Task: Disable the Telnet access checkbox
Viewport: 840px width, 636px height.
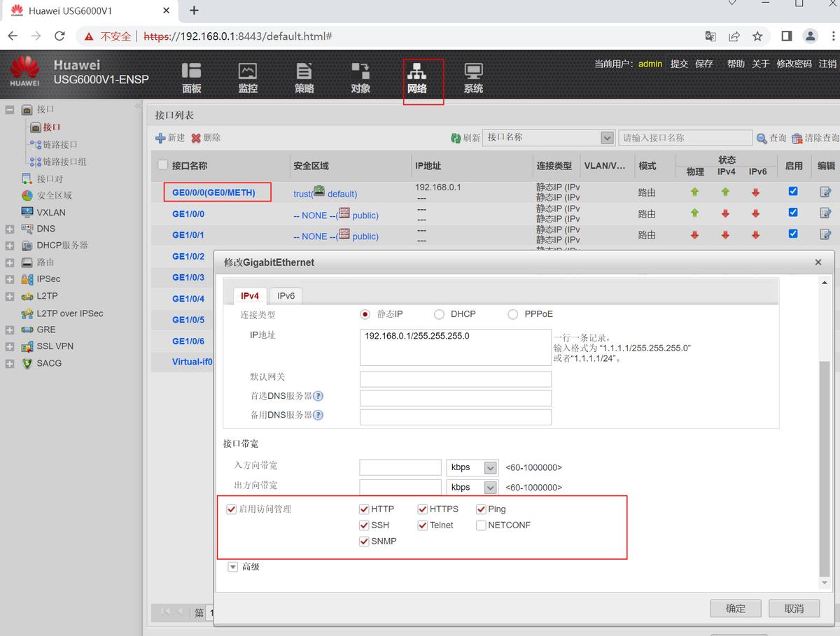Action: [423, 525]
